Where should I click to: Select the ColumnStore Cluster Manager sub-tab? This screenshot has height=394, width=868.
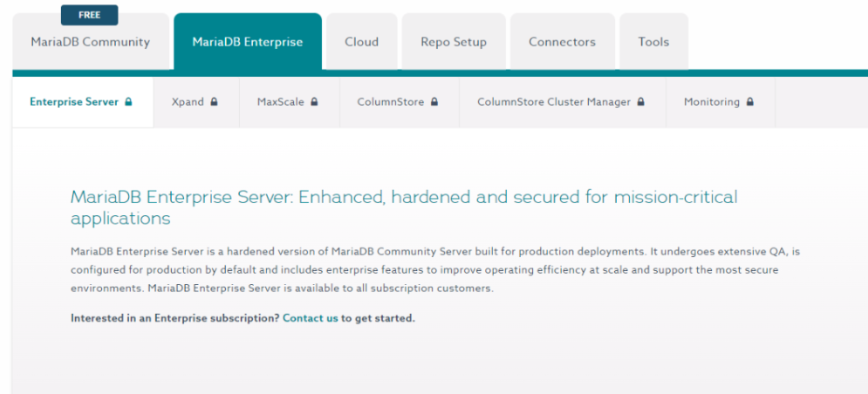(x=563, y=102)
